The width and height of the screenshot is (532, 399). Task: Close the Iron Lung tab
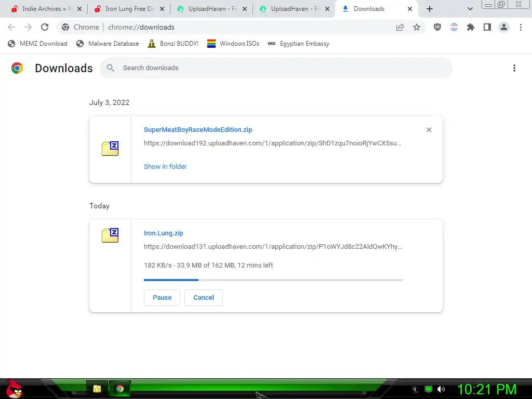(162, 9)
